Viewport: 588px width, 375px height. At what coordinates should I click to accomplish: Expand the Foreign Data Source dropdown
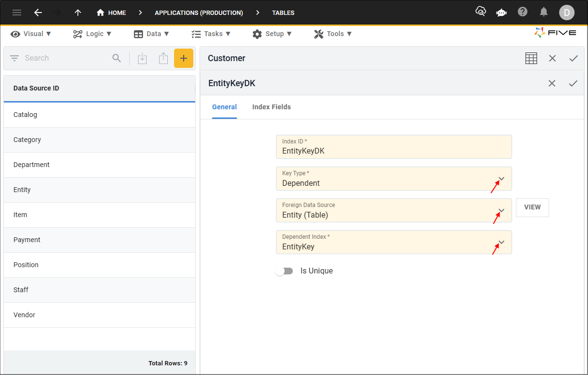click(501, 210)
